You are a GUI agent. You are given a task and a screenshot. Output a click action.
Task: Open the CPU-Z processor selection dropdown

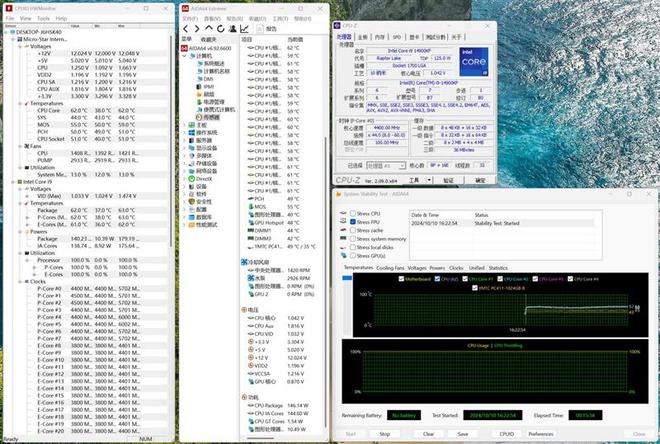(x=386, y=166)
